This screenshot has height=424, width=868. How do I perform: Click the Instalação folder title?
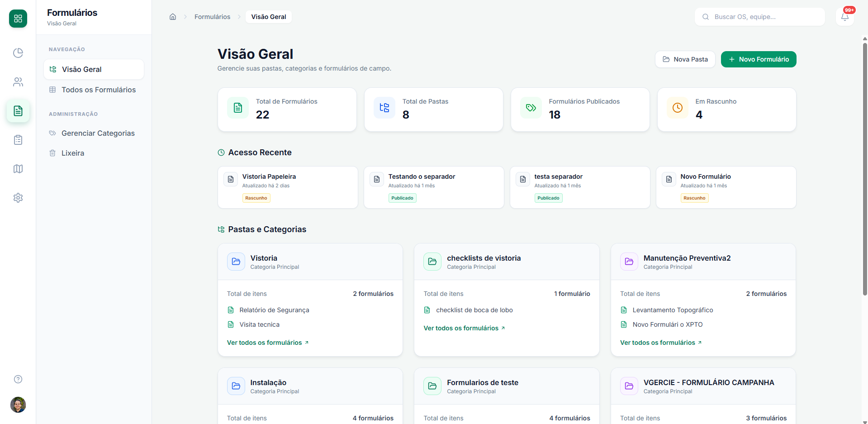pyautogui.click(x=268, y=382)
